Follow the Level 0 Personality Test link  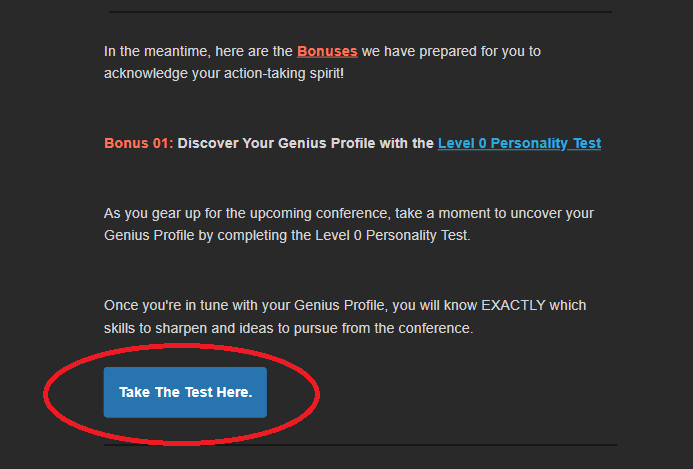519,143
